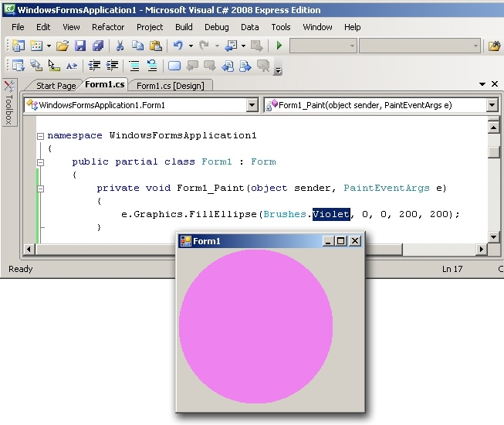
Task: Open the Tools menu
Action: [x=281, y=27]
